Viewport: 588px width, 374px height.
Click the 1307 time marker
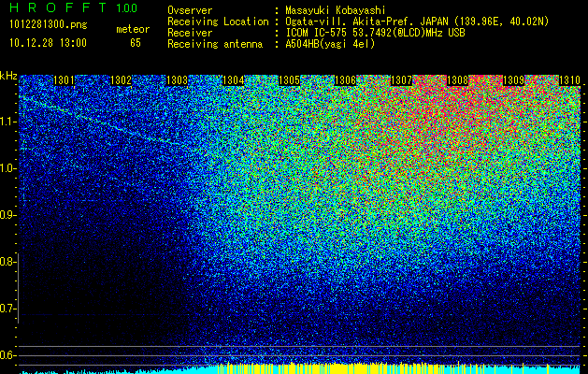(401, 80)
